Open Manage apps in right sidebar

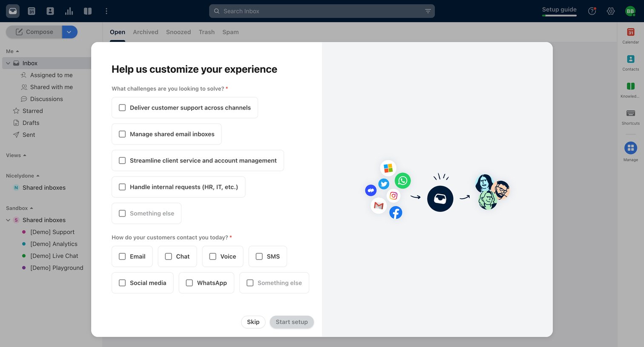[631, 152]
